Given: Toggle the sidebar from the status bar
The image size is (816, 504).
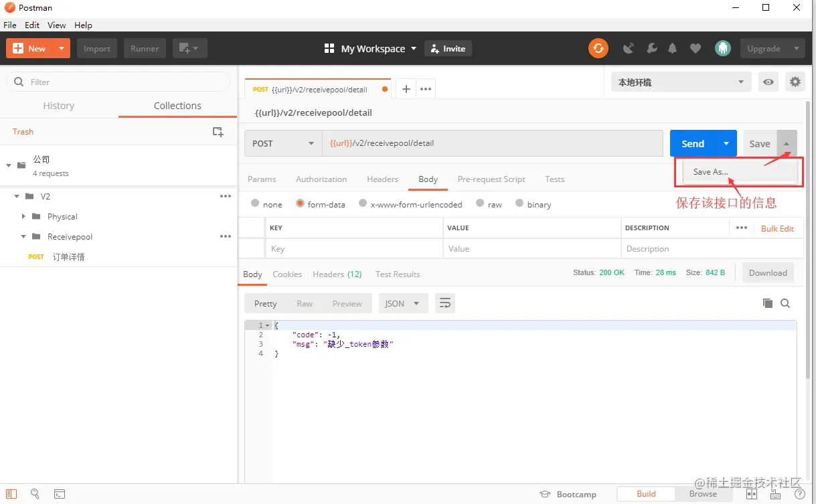Looking at the screenshot, I should [x=11, y=494].
